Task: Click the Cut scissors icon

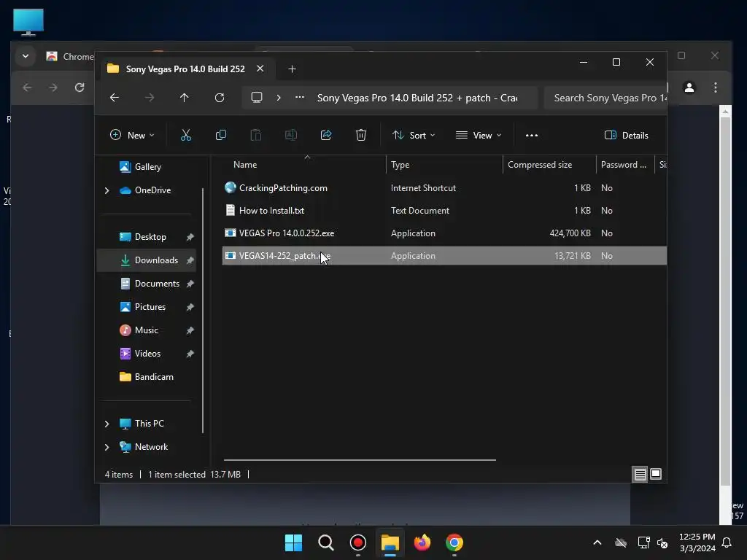Action: tap(186, 135)
